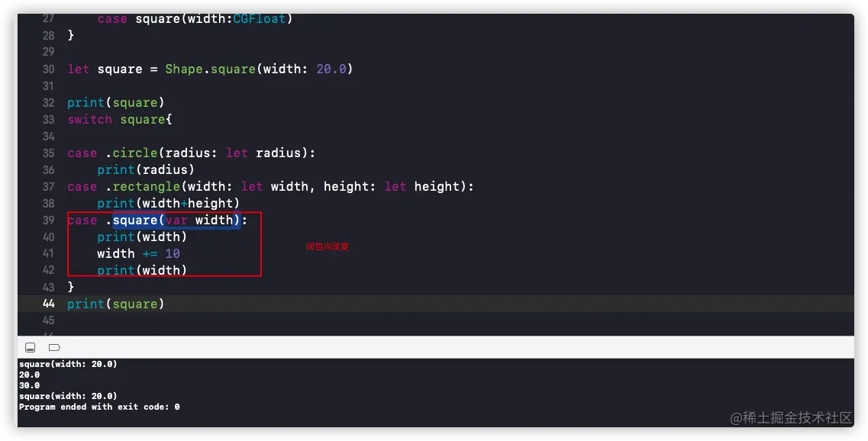Screen dimensions: 868x441
Task: Toggle the debug area visibility icon
Action: pyautogui.click(x=31, y=347)
